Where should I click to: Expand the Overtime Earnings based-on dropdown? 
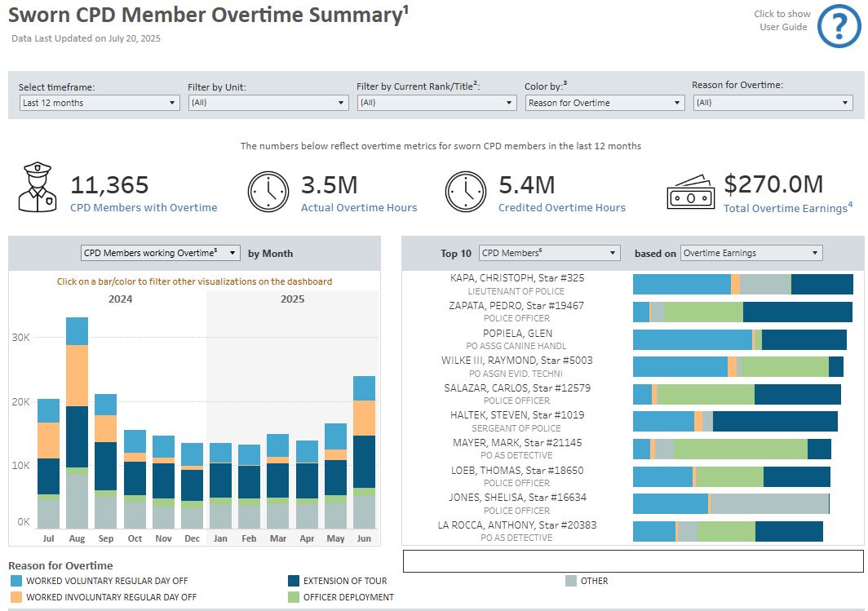click(751, 253)
